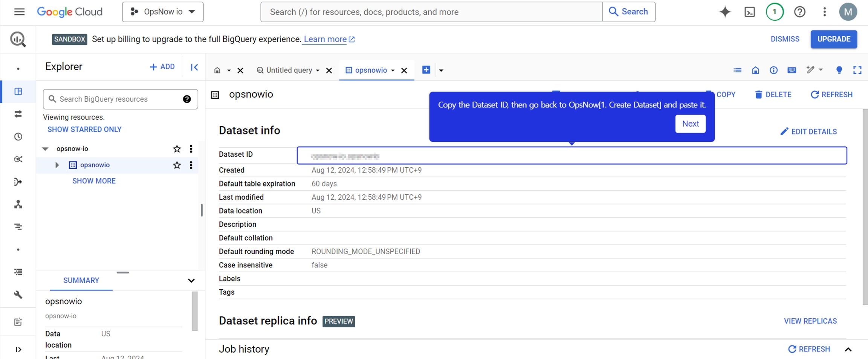Open Data transfers in left sidebar
This screenshot has width=868, height=359.
[18, 114]
